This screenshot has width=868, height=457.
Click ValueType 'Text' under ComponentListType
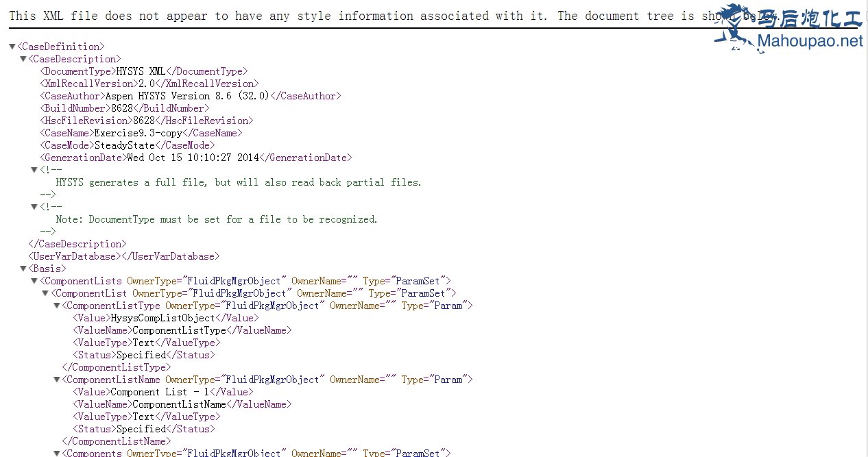point(147,343)
